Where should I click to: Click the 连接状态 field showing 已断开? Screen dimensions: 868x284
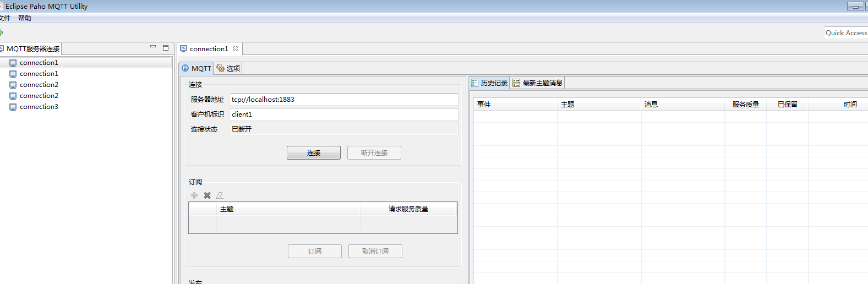click(344, 129)
